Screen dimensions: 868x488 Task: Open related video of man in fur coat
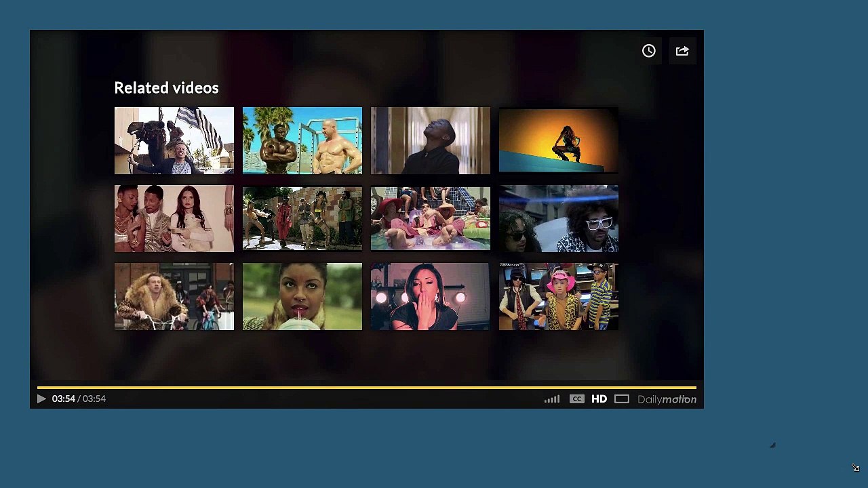[174, 296]
